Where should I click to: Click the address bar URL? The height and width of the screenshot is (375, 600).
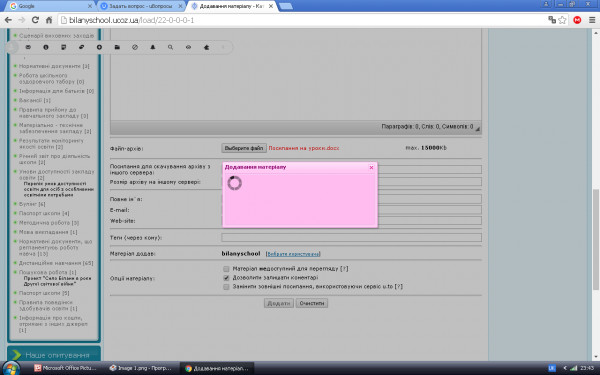(132, 20)
